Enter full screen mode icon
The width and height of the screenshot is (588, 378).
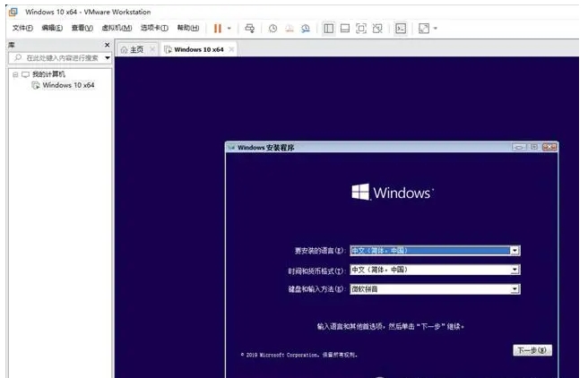pyautogui.click(x=361, y=28)
